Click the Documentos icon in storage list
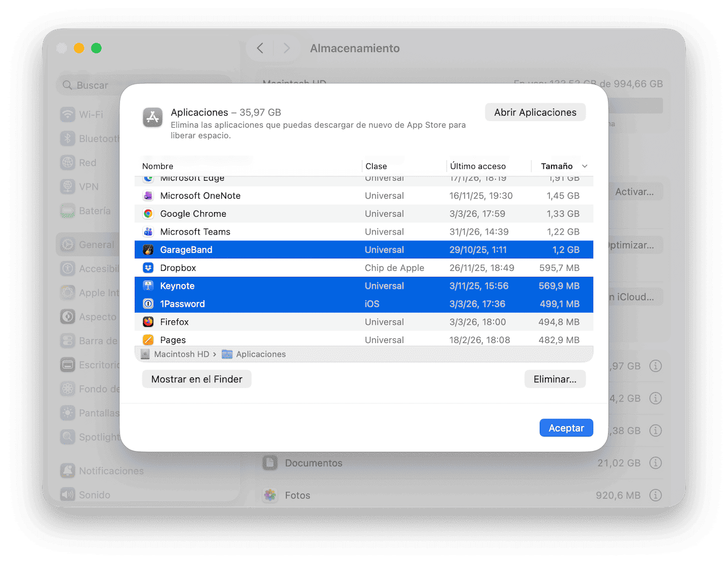The image size is (728, 563). click(x=270, y=463)
